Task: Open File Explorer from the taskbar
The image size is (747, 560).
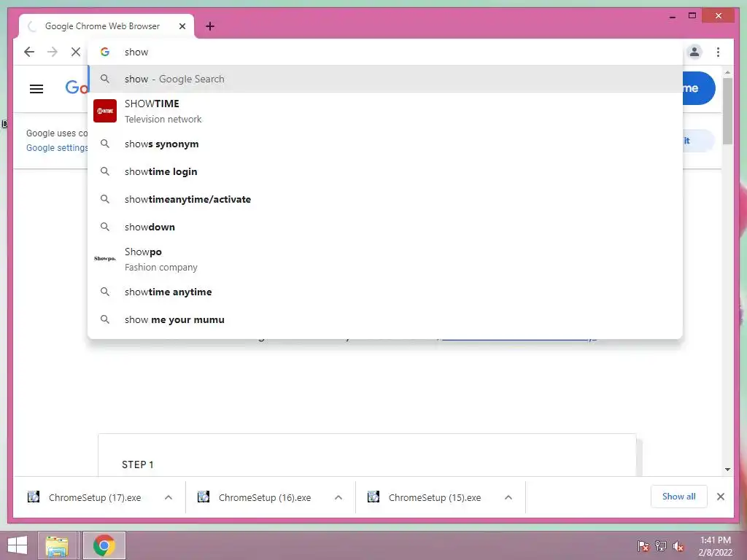Action: (x=57, y=545)
